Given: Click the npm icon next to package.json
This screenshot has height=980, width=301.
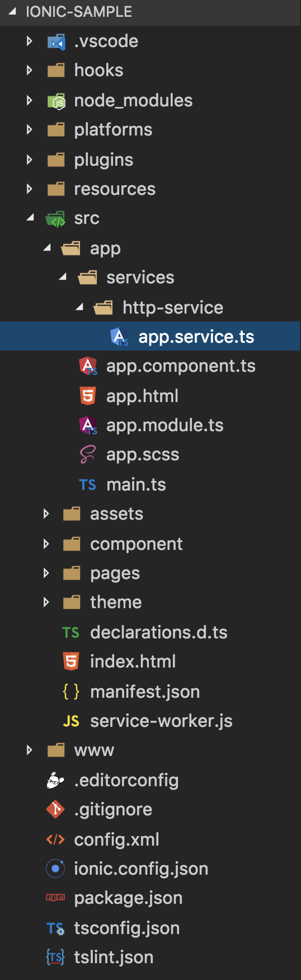Looking at the screenshot, I should pyautogui.click(x=55, y=898).
